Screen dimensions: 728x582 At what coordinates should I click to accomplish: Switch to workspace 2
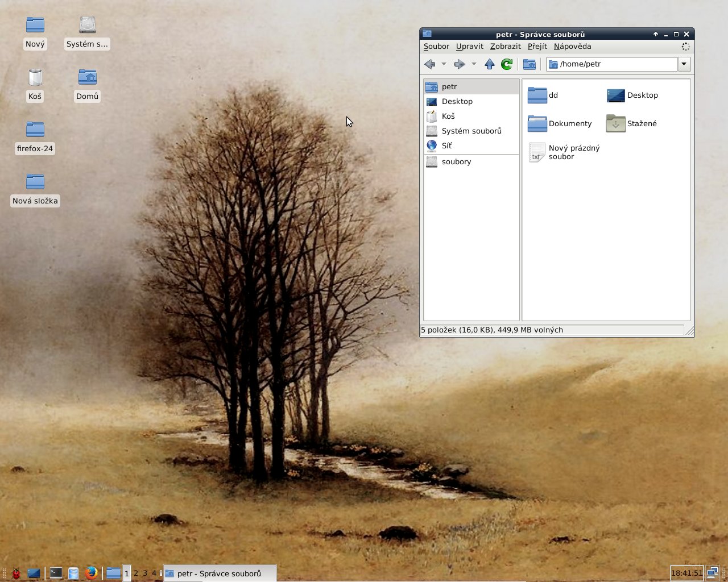pos(136,573)
